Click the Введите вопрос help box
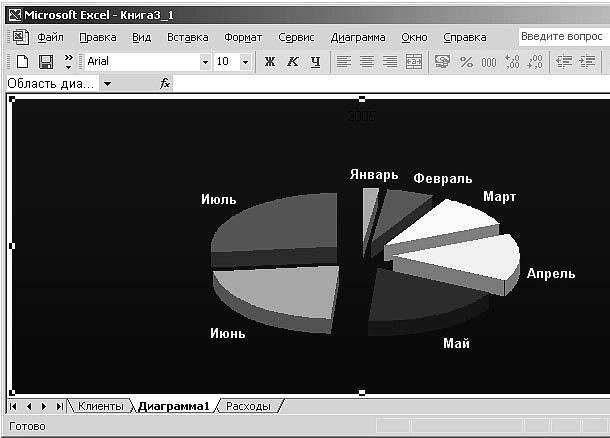610x438 pixels. tap(563, 37)
